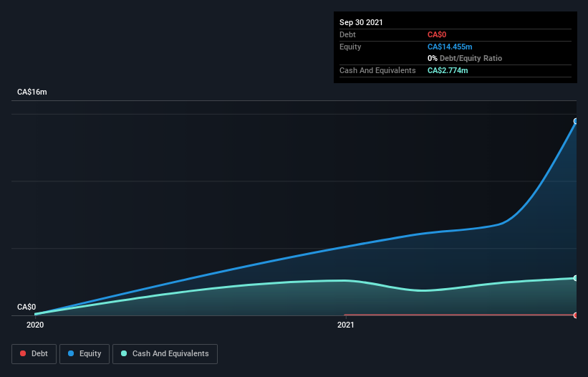The image size is (588, 377).
Task: Click the CA$0 y-axis label
Action: (x=26, y=307)
